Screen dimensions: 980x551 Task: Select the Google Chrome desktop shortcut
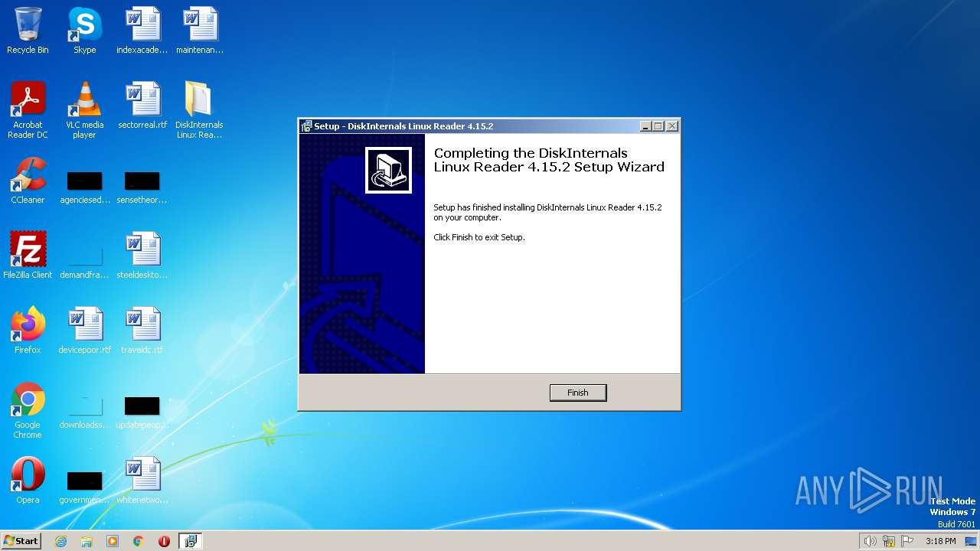28,410
